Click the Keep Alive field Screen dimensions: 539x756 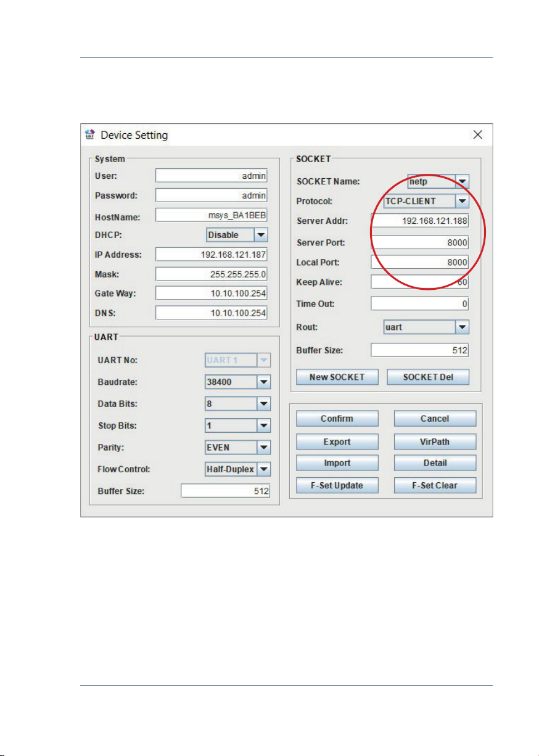click(420, 282)
